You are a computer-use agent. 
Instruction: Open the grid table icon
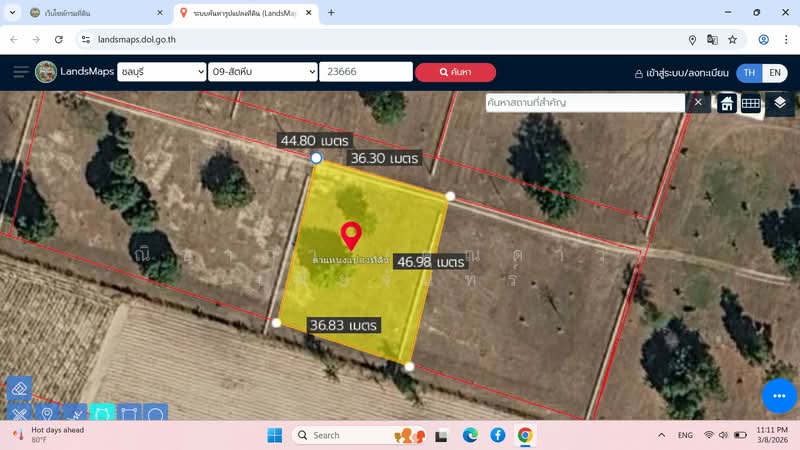click(x=751, y=103)
